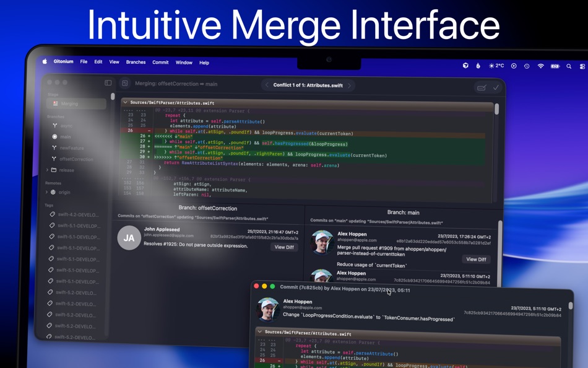Expand the origin remote
This screenshot has width=588, height=368.
coord(46,192)
